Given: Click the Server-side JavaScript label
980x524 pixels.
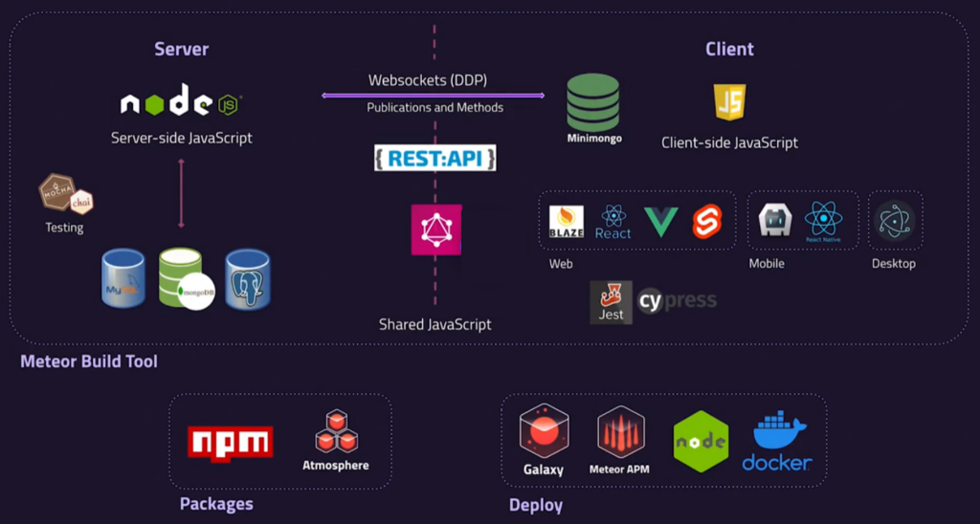Looking at the screenshot, I should click(181, 138).
